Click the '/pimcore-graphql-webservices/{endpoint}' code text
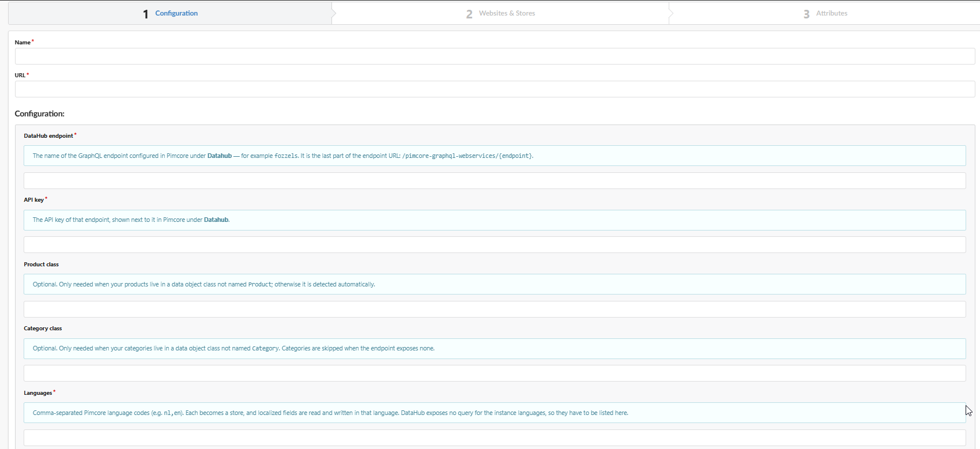 coord(467,156)
